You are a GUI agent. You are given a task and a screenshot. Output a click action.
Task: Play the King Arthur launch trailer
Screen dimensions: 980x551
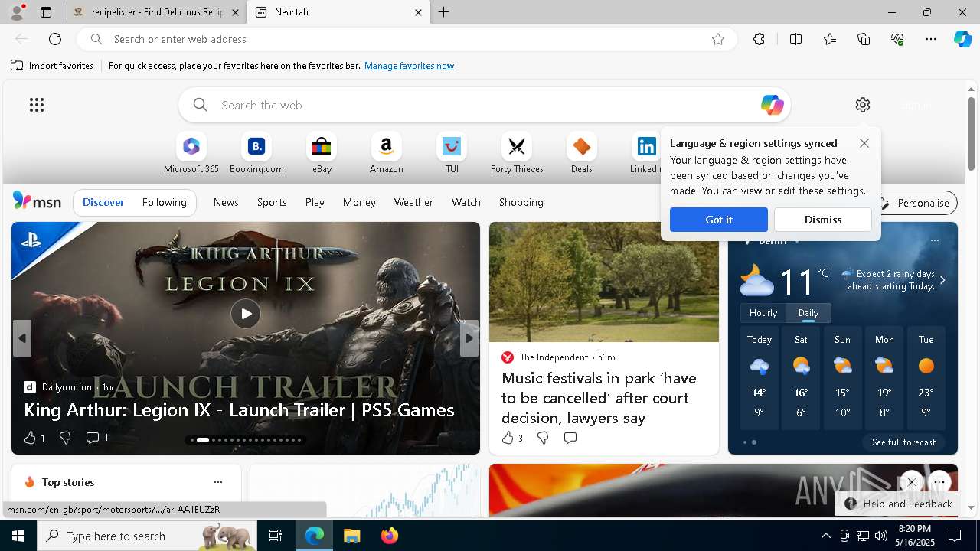point(246,313)
